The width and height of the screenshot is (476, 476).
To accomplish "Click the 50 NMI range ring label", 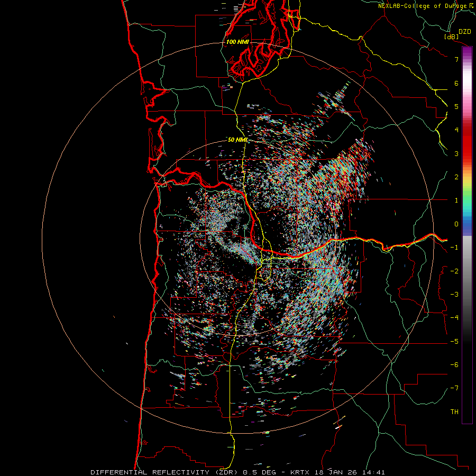I will point(238,140).
